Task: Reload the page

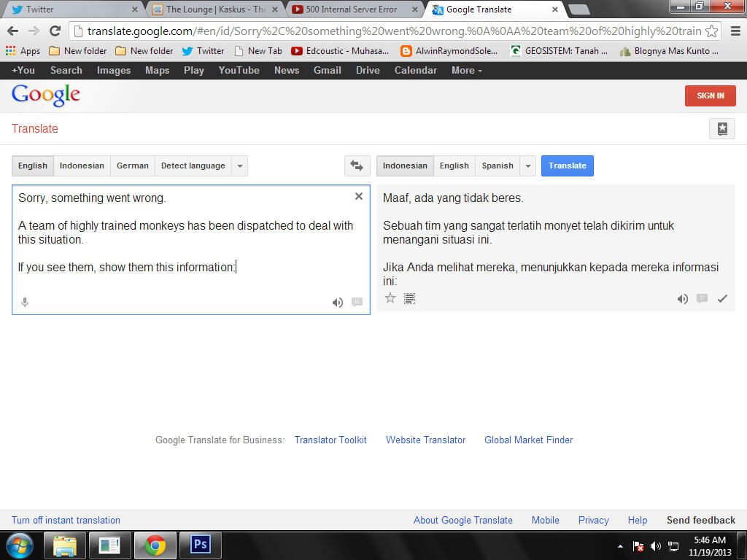Action: 55,31
